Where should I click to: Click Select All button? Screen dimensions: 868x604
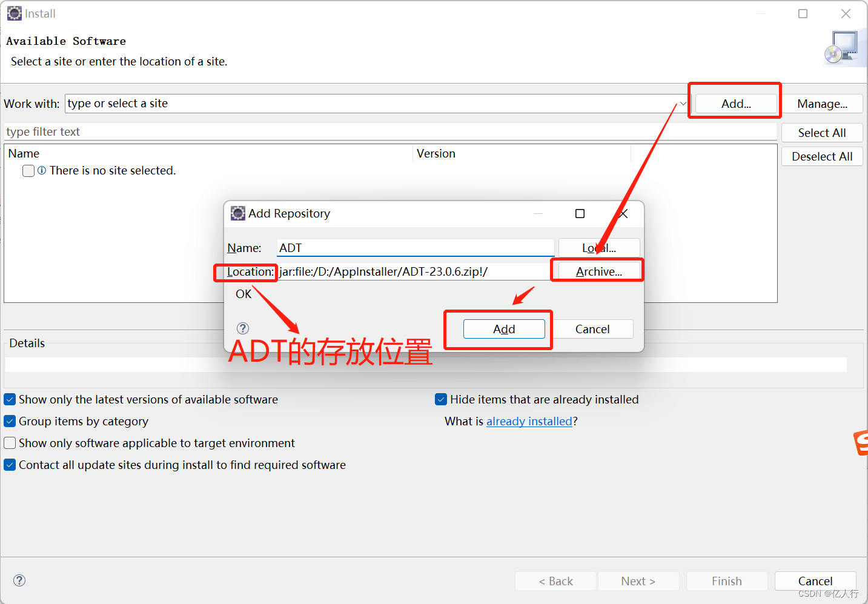click(822, 133)
